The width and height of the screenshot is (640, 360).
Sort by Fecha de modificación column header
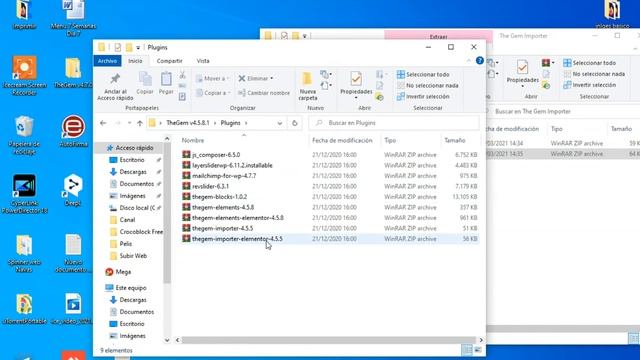[x=342, y=140]
